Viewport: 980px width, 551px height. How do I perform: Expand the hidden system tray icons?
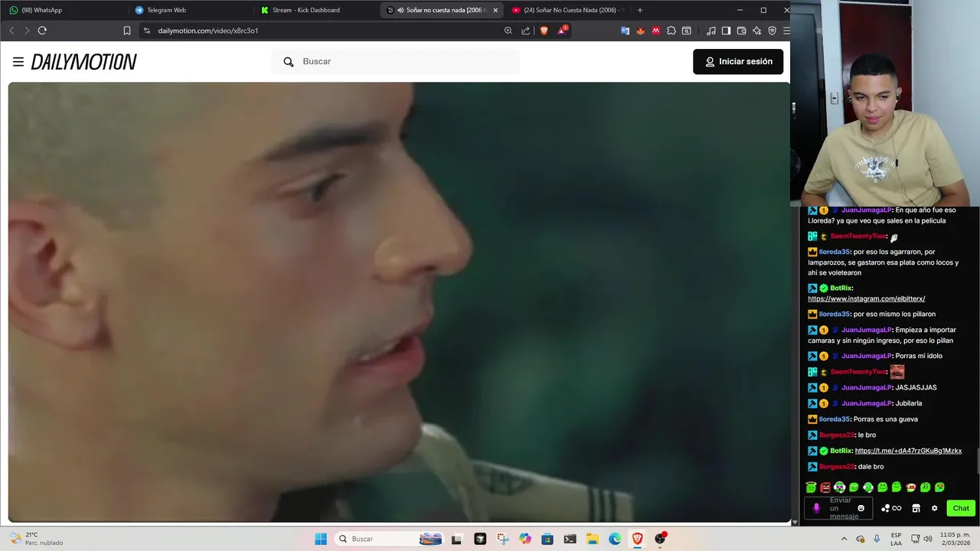point(844,539)
